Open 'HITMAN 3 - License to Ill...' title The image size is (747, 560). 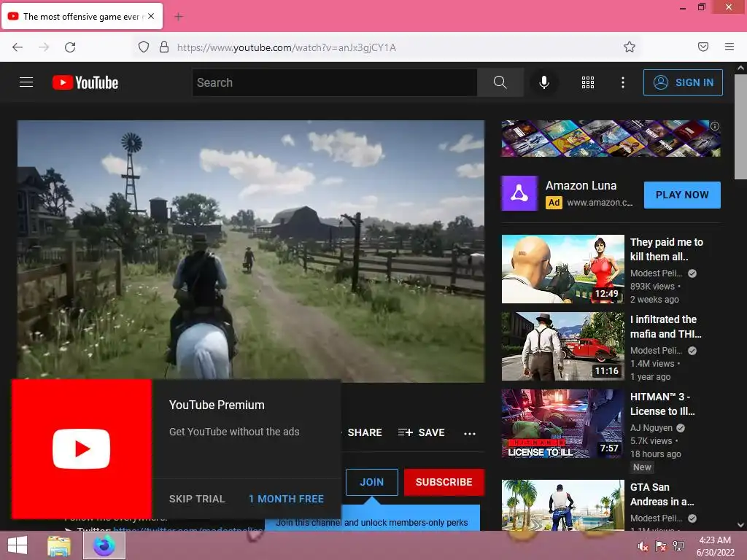[x=662, y=404]
